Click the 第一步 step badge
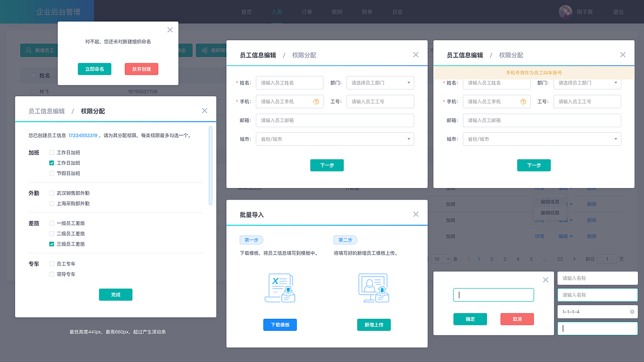 (x=252, y=240)
